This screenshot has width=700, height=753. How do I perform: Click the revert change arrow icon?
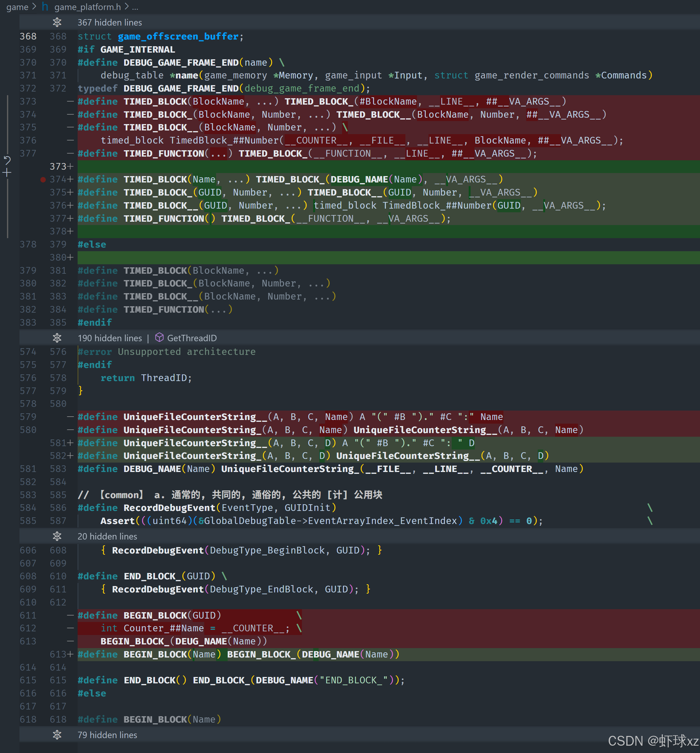pyautogui.click(x=7, y=160)
